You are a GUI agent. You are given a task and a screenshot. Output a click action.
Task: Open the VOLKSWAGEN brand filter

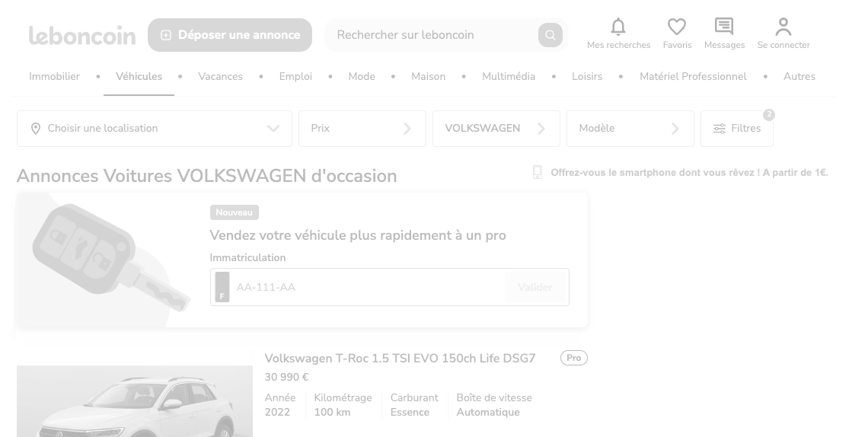point(496,129)
